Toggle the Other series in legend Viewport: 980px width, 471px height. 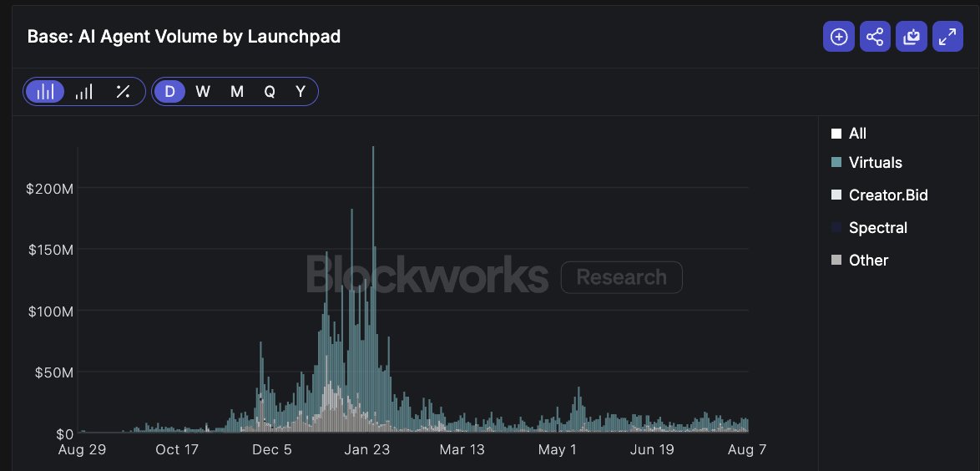coord(860,261)
